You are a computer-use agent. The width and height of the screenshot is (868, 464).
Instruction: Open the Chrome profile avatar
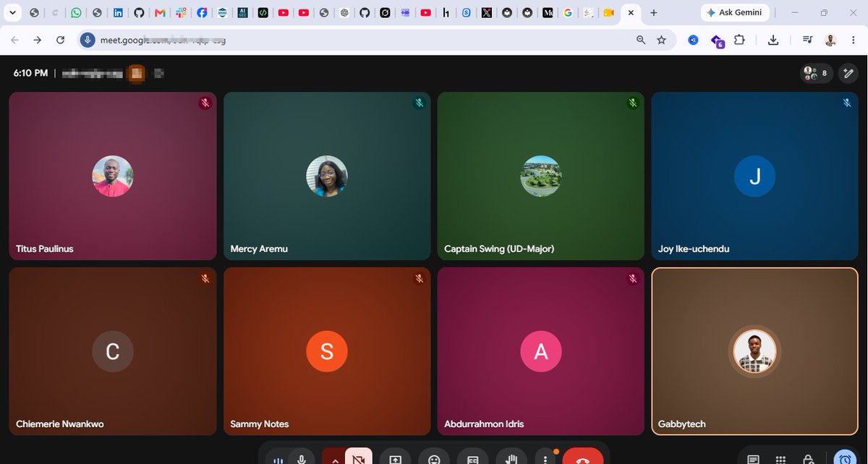coord(831,40)
